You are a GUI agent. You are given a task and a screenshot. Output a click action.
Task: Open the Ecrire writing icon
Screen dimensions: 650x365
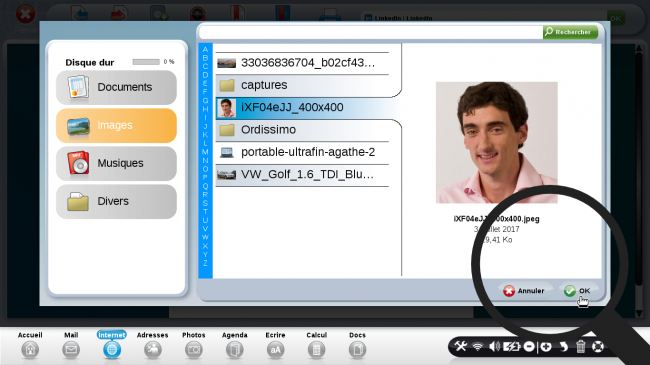point(276,350)
